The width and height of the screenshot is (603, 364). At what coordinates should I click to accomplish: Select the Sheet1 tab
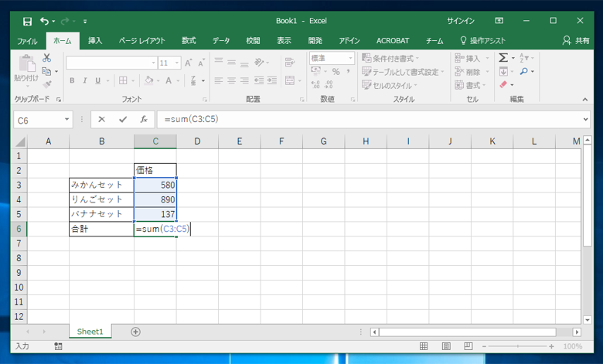pyautogui.click(x=90, y=332)
